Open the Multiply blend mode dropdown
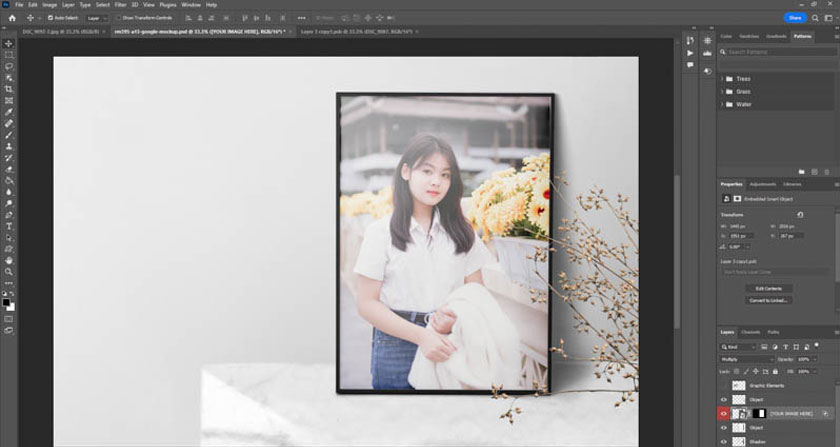Viewport: 840px width, 447px height. click(746, 359)
